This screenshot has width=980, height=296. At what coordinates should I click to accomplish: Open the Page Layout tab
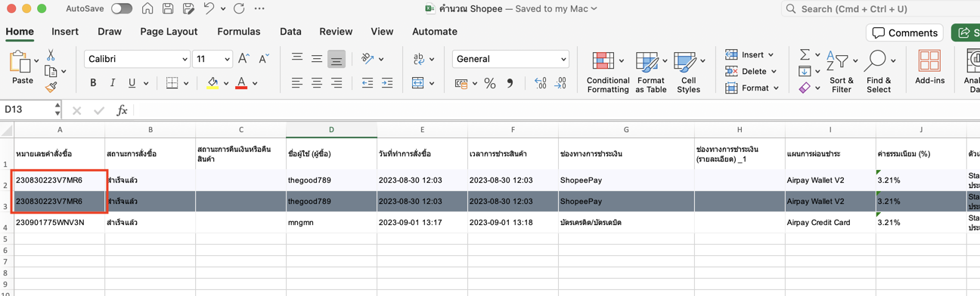(169, 32)
